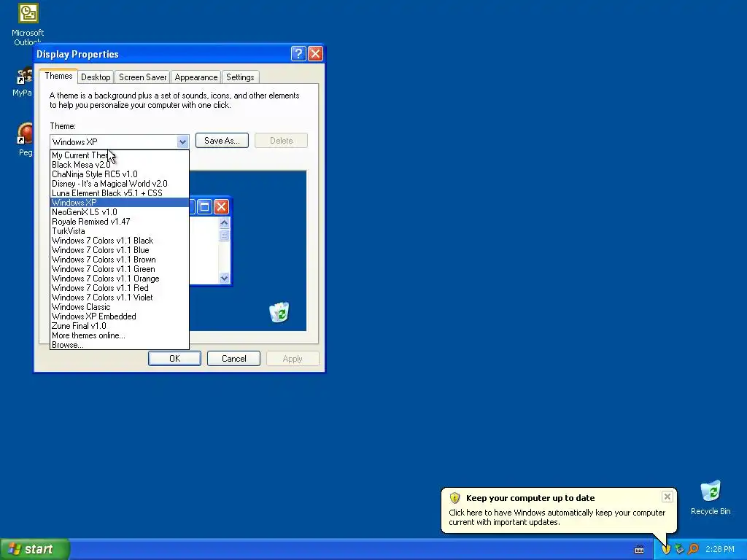Choose the Windows Classic theme
Image resolution: width=747 pixels, height=560 pixels.
pos(119,307)
